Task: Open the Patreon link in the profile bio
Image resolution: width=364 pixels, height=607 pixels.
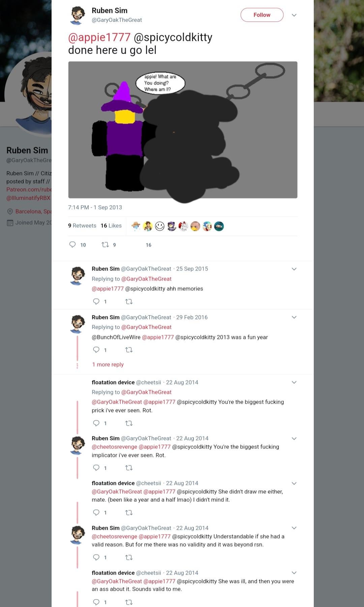Action: click(29, 190)
